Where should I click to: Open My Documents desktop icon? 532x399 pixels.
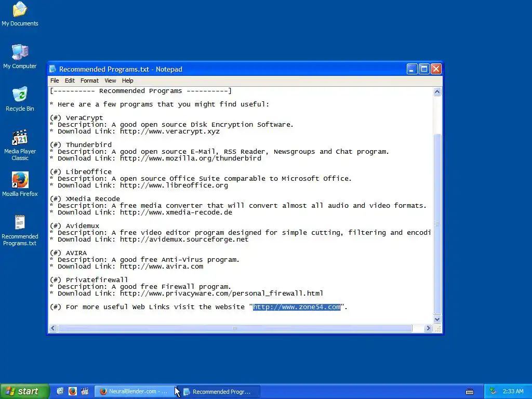[x=20, y=14]
